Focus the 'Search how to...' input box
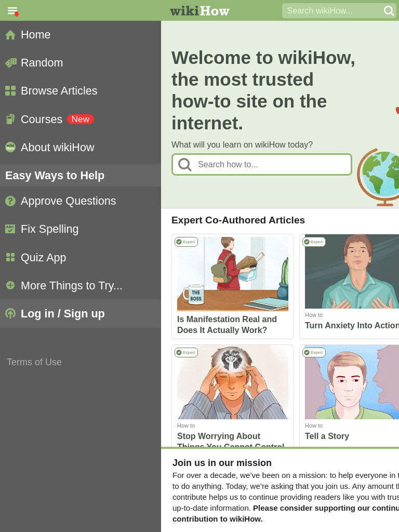The height and width of the screenshot is (532, 399). [x=262, y=165]
